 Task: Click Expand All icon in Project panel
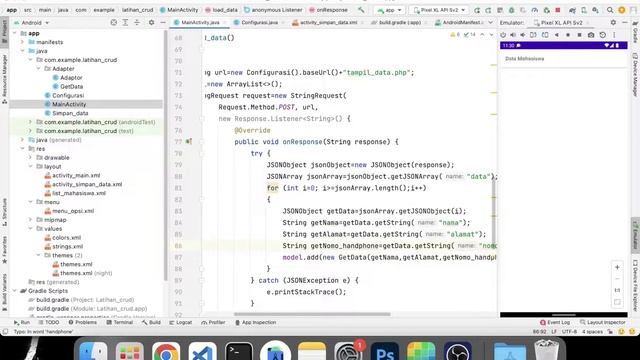pos(125,22)
